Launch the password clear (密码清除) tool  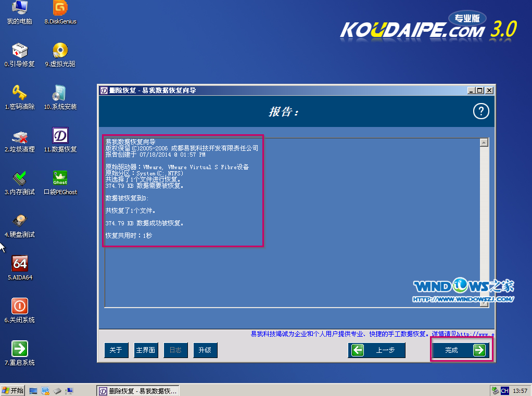click(20, 94)
